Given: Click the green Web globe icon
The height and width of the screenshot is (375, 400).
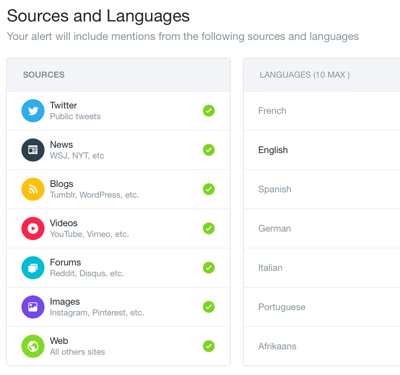Looking at the screenshot, I should tap(33, 346).
